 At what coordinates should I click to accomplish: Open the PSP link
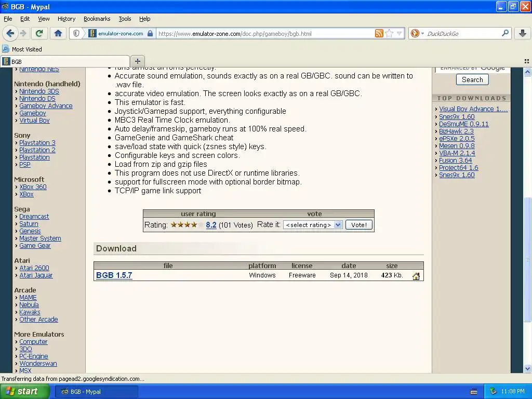tap(25, 165)
